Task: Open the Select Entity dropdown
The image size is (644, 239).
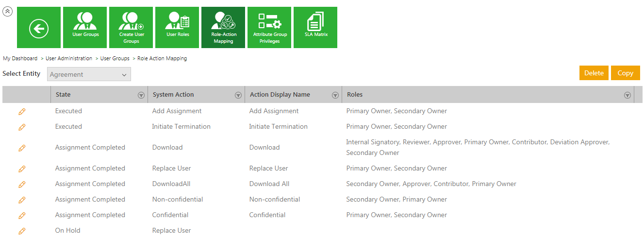Action: 89,74
